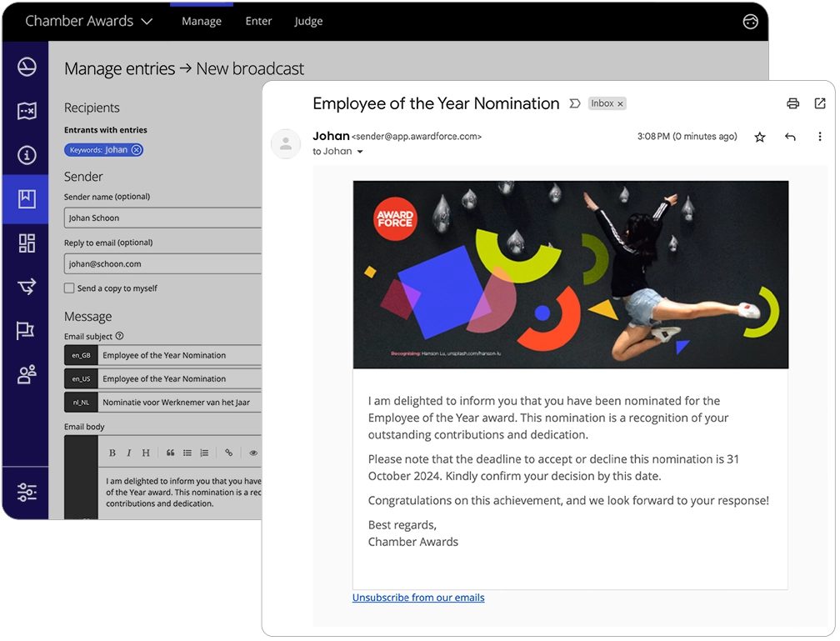The width and height of the screenshot is (840, 641).
Task: Expand the Chamber Awards dropdown
Action: pos(147,21)
